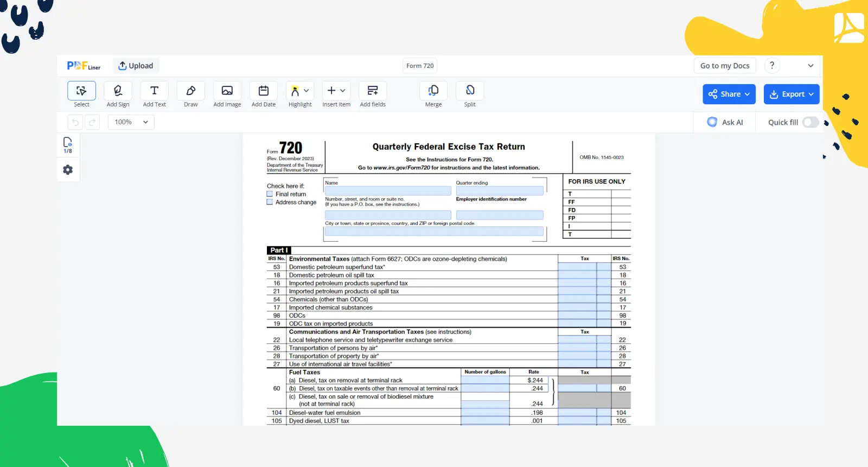This screenshot has width=868, height=467.
Task: Expand the Export dropdown button
Action: [792, 94]
